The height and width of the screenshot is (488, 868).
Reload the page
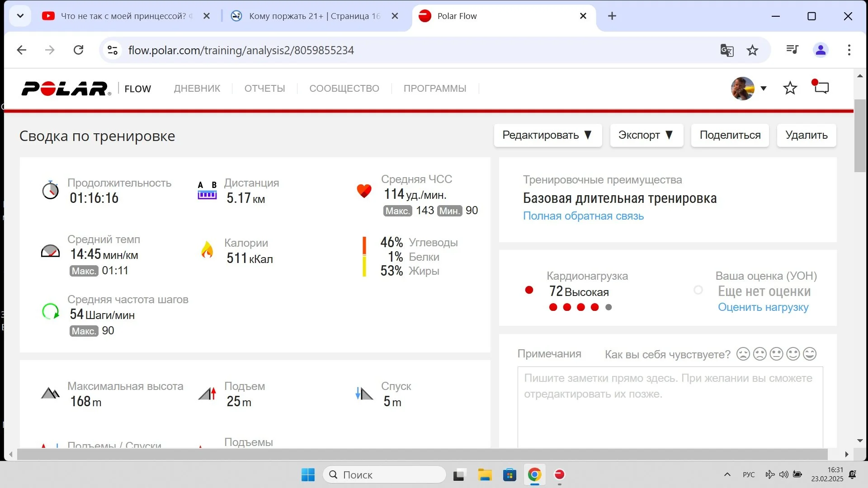pos(79,50)
